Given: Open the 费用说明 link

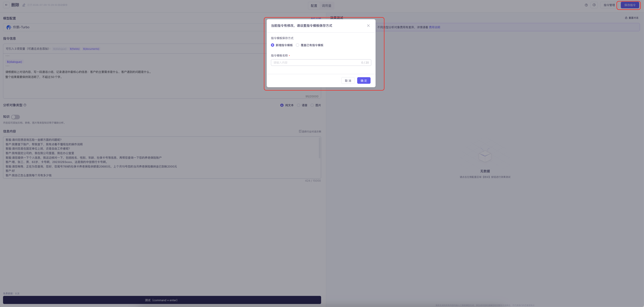Looking at the screenshot, I should (434, 27).
